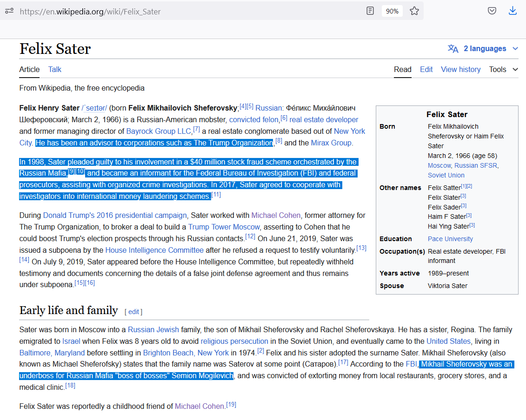This screenshot has height=420, width=526.
Task: Switch to the Talk tab
Action: click(55, 69)
